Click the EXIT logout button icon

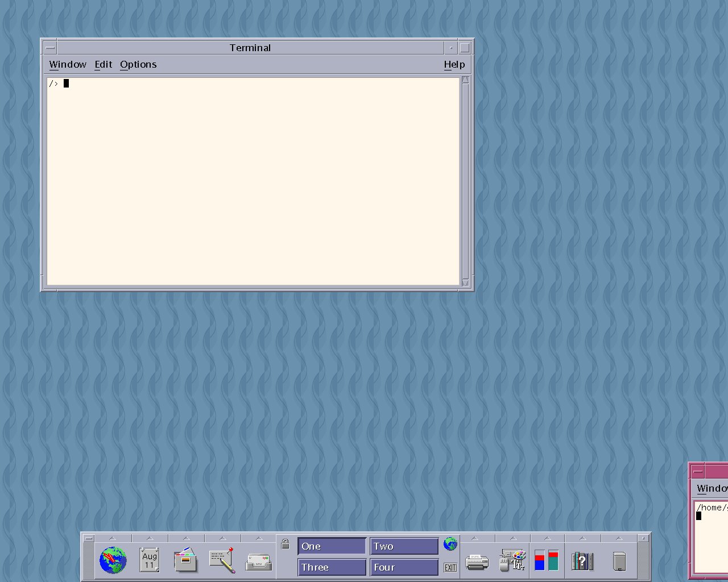point(450,567)
